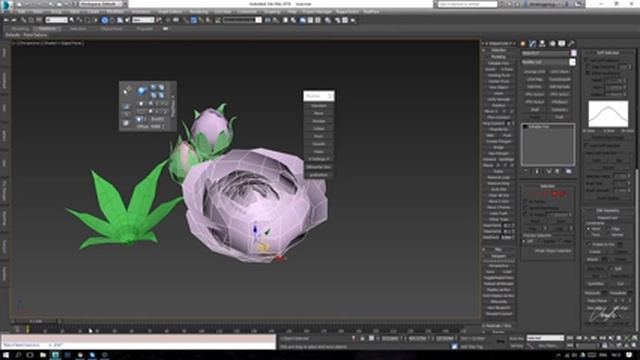The height and width of the screenshot is (360, 640).
Task: Open the Display command panel tab
Action: (x=562, y=43)
